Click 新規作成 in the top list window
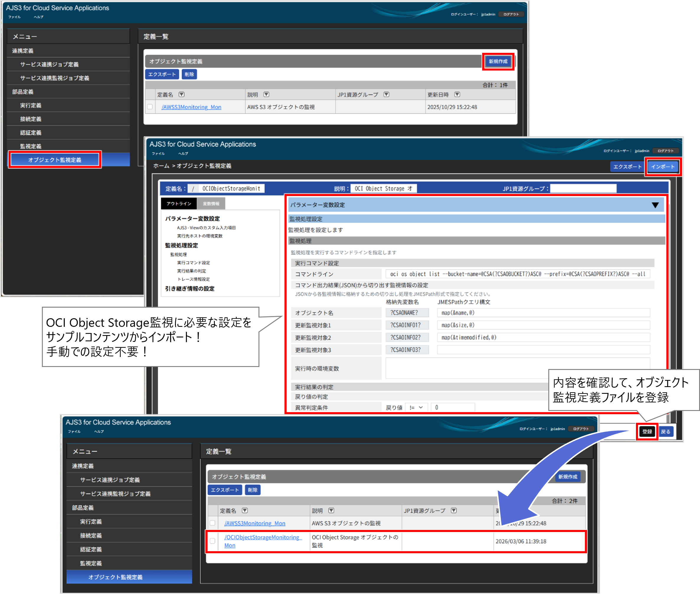This screenshot has width=700, height=594. [x=498, y=61]
